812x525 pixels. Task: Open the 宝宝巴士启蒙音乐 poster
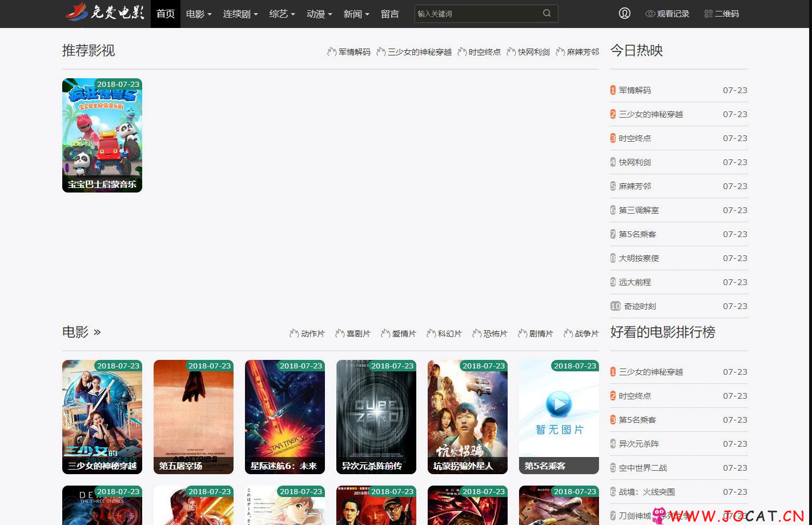pos(102,135)
